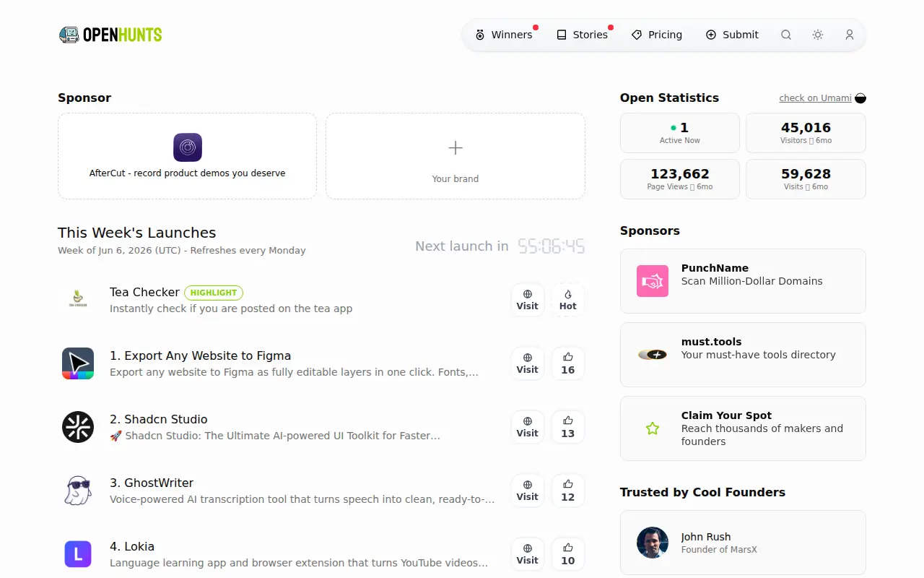This screenshot has height=578, width=924.
Task: Click the 59,628 Visits card
Action: 806,179
